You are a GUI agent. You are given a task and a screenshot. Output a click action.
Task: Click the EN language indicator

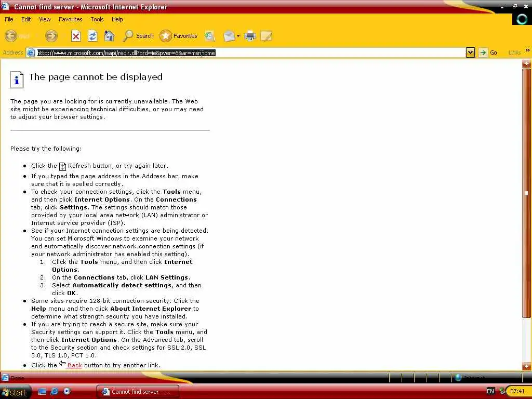coord(490,391)
